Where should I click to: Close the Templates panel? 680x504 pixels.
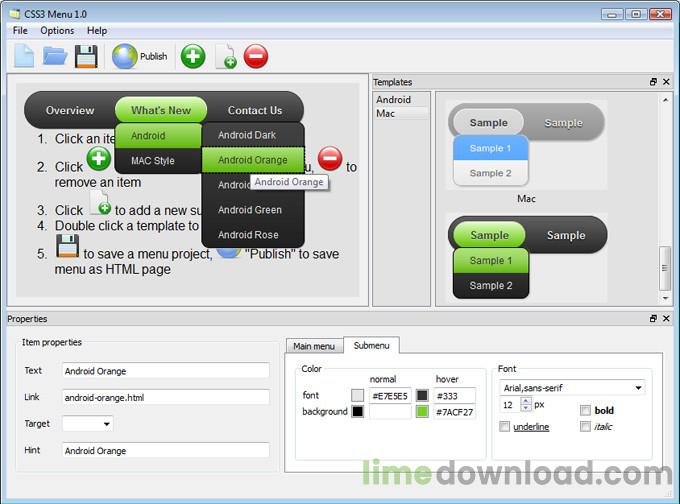[667, 82]
